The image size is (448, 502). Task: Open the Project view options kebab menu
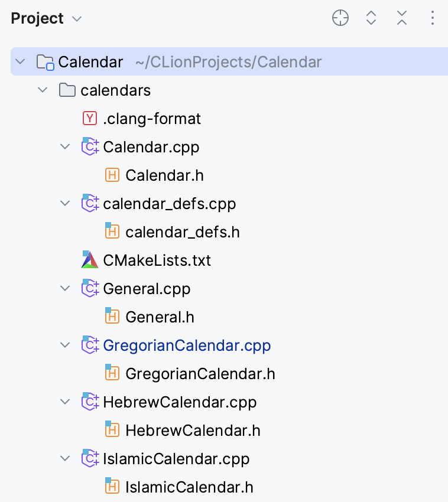coord(433,18)
